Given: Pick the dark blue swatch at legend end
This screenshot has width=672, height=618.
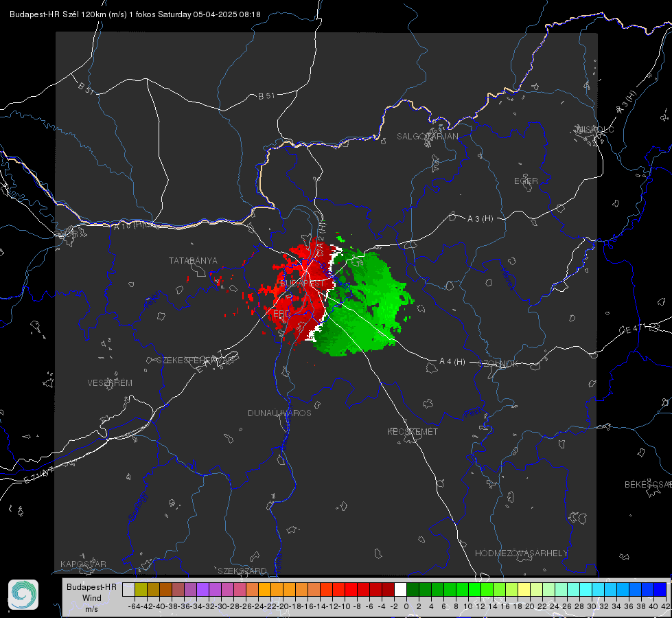Looking at the screenshot, I should [x=660, y=590].
